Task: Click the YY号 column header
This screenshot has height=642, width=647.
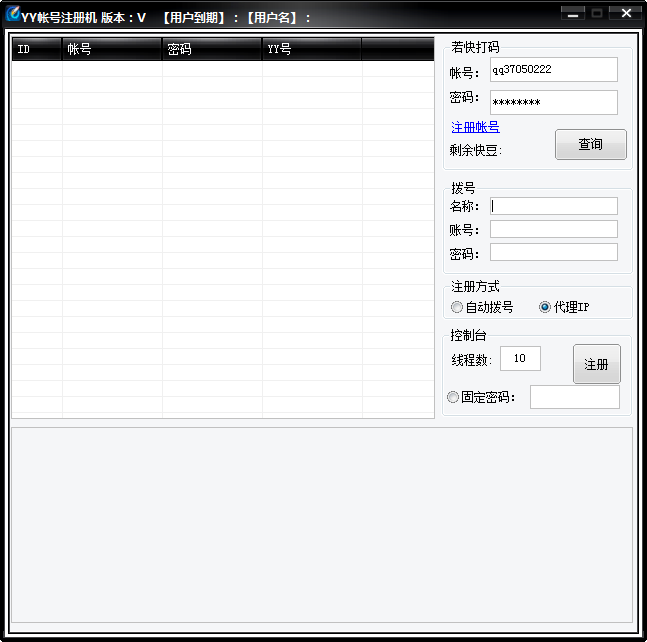Action: click(311, 49)
